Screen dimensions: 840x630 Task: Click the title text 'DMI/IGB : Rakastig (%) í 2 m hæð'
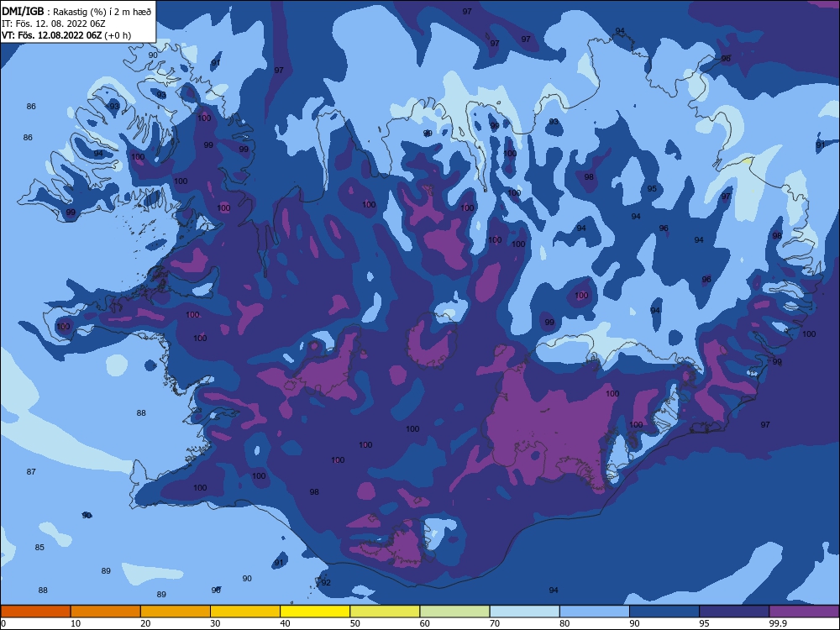(76, 11)
